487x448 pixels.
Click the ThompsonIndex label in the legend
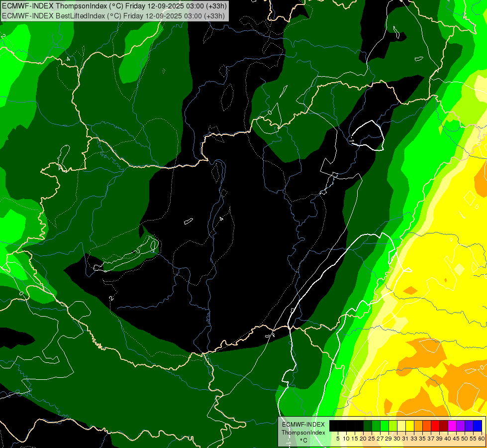(303, 433)
